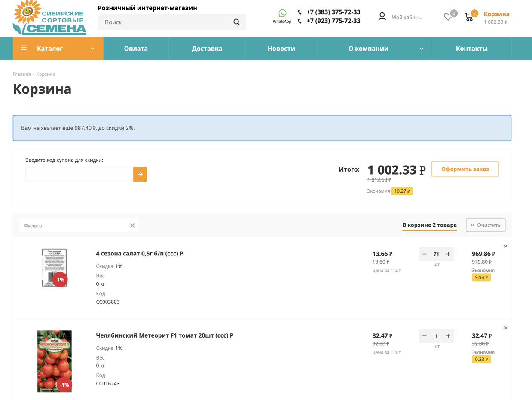Click the header cart total 1 002.33 ₽

point(495,22)
